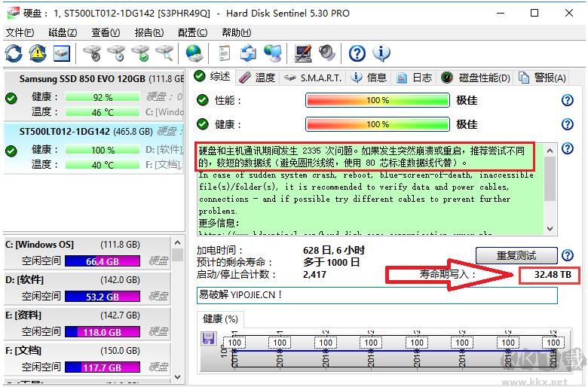This screenshot has height=387, width=588.
Task: Click help icon next to 健康 bar
Action: point(568,124)
